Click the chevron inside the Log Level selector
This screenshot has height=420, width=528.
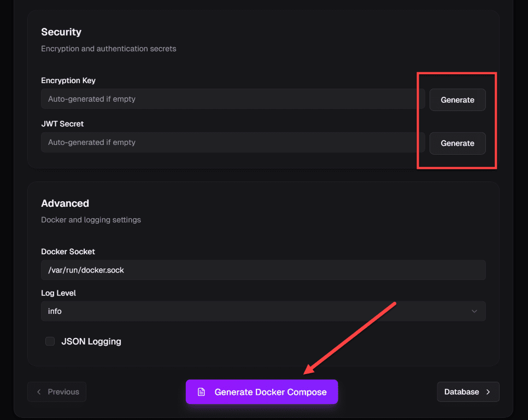click(474, 311)
